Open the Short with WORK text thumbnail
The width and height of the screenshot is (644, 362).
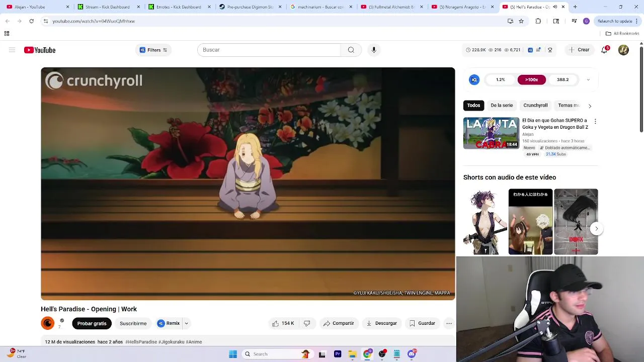[x=576, y=222]
